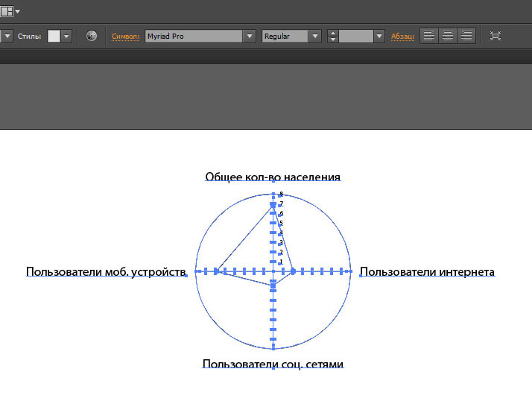Align paragraph text to the left
The height and width of the screenshot is (404, 532).
pyautogui.click(x=429, y=36)
